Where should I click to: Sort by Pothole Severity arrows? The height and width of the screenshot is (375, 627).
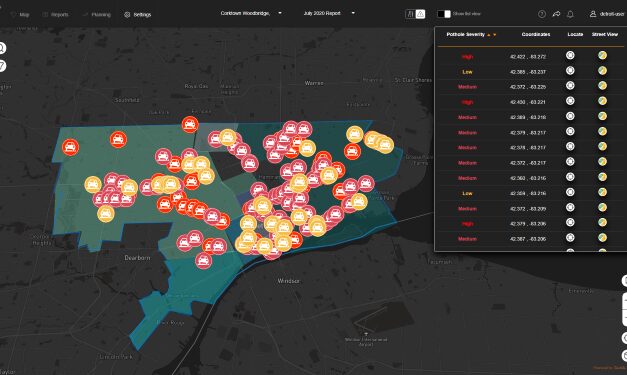click(x=491, y=35)
